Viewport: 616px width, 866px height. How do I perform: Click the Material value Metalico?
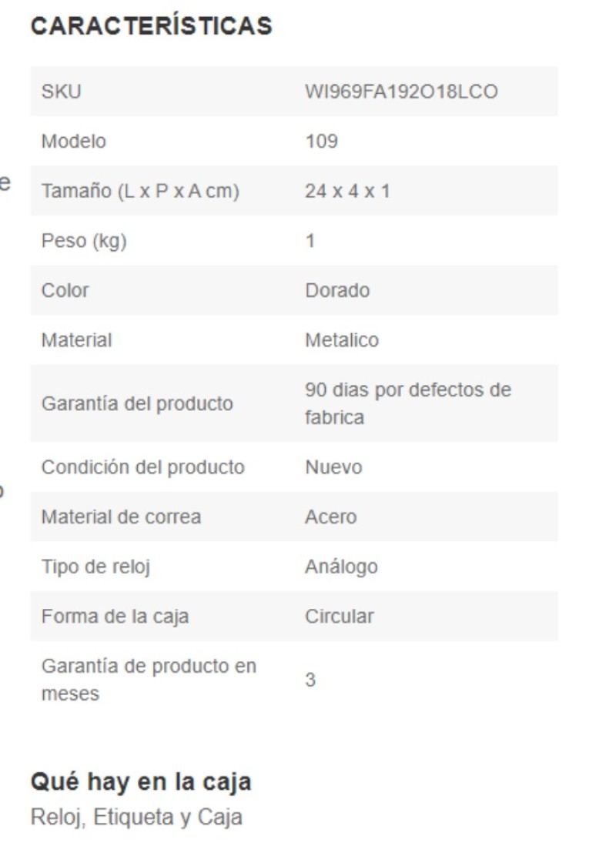341,340
